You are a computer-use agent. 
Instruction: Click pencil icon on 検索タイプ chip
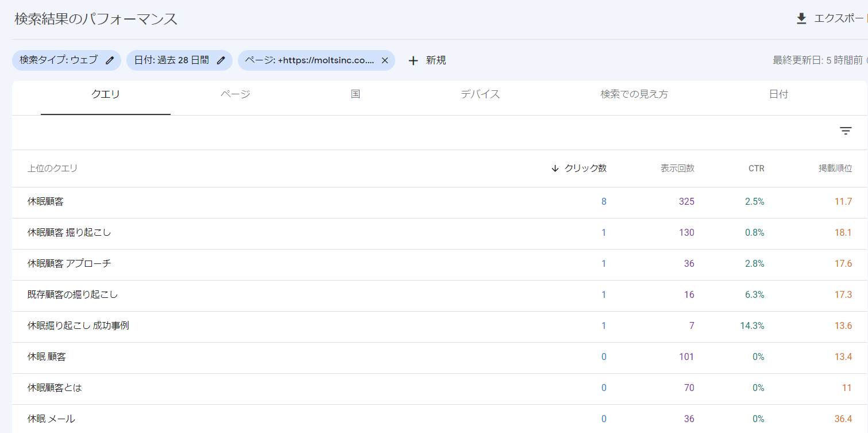click(x=110, y=60)
